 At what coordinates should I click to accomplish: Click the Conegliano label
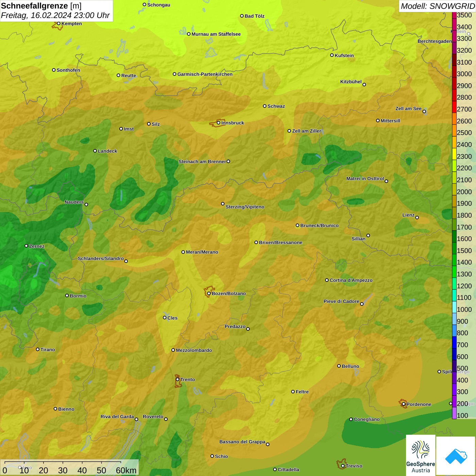[367, 419]
